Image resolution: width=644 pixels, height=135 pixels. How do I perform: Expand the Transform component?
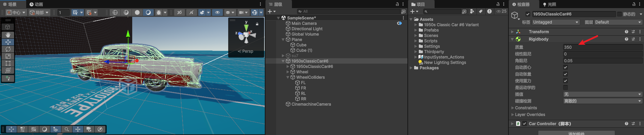[x=512, y=32]
